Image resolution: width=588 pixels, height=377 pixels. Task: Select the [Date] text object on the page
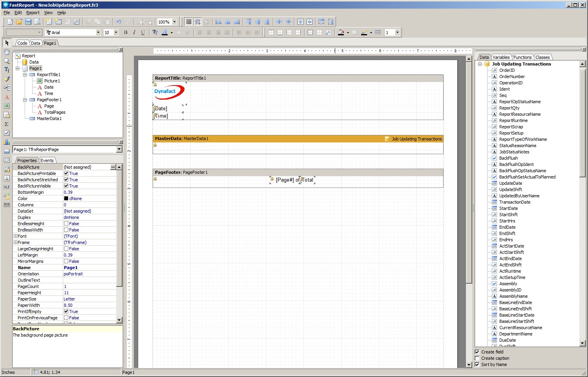[x=168, y=108]
